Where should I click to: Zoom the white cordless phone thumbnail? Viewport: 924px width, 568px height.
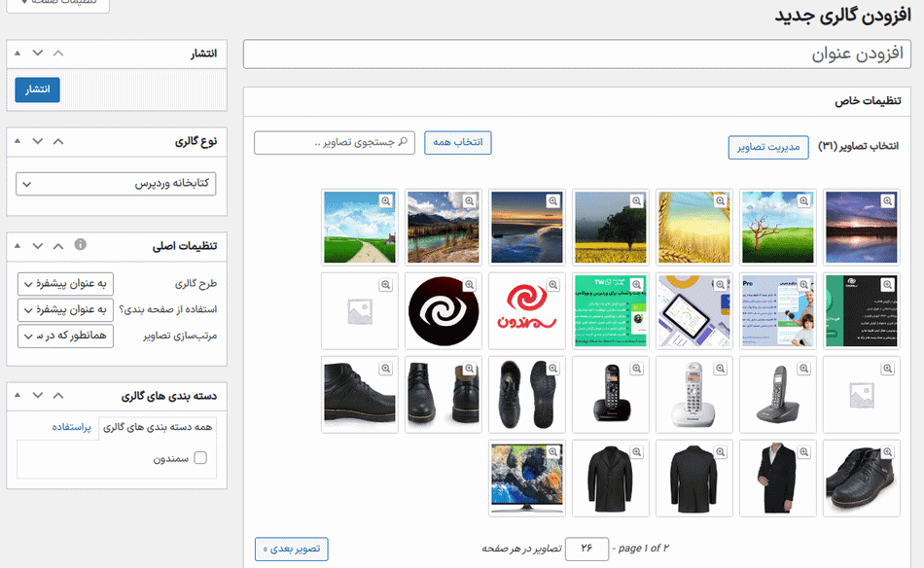(720, 369)
